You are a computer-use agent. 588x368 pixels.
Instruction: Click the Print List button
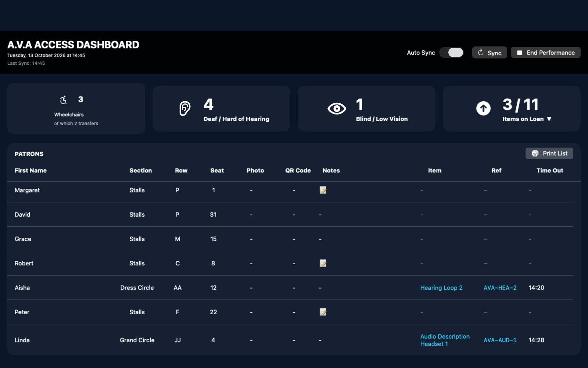pyautogui.click(x=549, y=153)
